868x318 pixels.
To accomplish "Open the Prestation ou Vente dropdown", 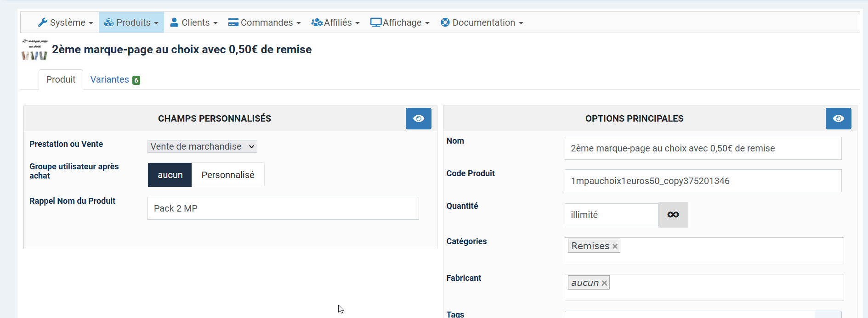I will click(202, 146).
